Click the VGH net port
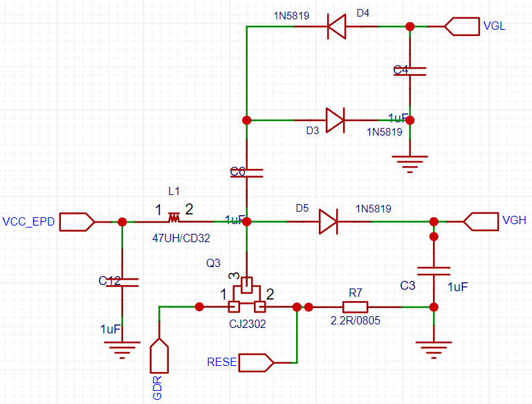Screen dimensions: 532x404 tap(481, 221)
